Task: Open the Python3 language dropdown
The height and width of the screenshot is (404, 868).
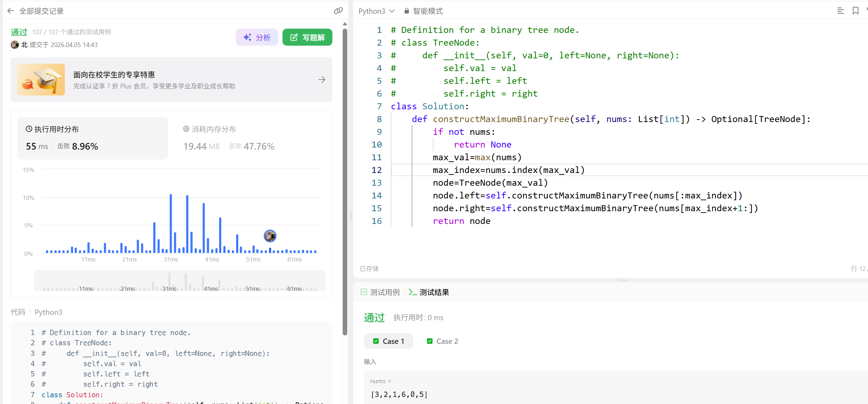Action: pos(376,11)
